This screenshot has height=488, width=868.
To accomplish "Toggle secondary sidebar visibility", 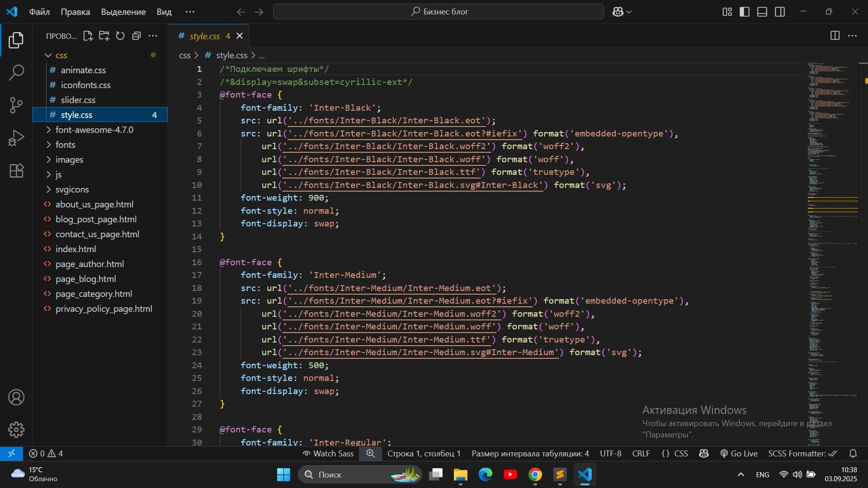I will click(x=780, y=12).
